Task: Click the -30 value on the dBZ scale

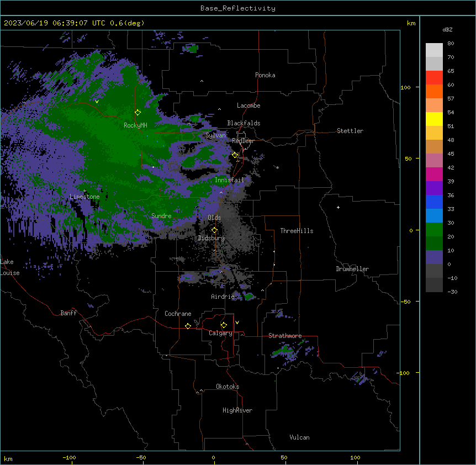Action: [x=452, y=292]
